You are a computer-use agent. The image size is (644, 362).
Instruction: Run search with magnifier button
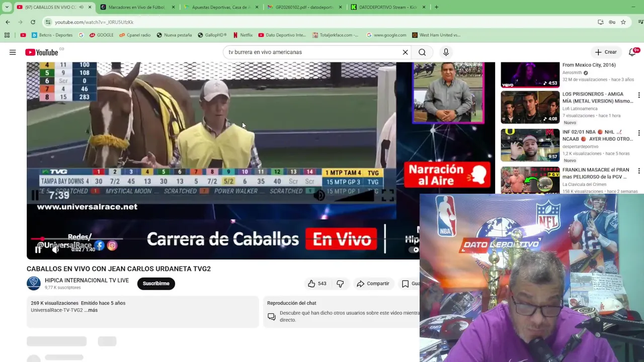[x=422, y=52]
